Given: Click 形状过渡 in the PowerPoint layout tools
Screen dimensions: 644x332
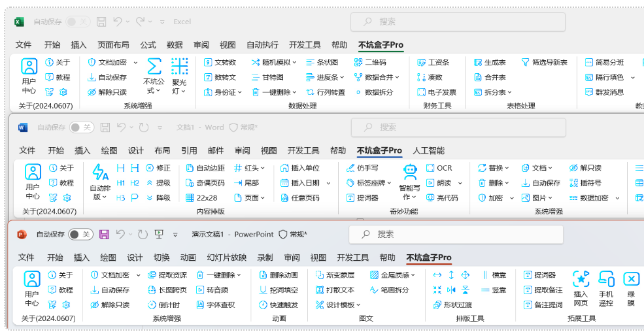Looking at the screenshot, I should 452,305.
